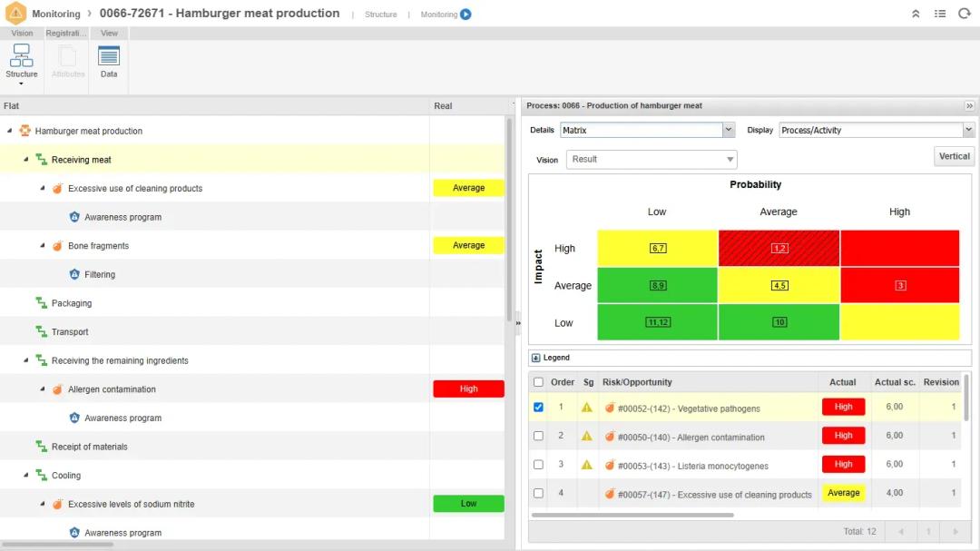Click the double-chevron collapse icon top right
Viewport: 980px width, 551px height.
916,14
